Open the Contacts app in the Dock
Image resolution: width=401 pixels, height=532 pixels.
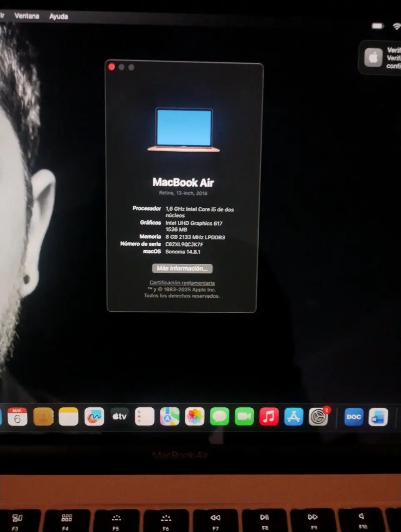tap(43, 416)
